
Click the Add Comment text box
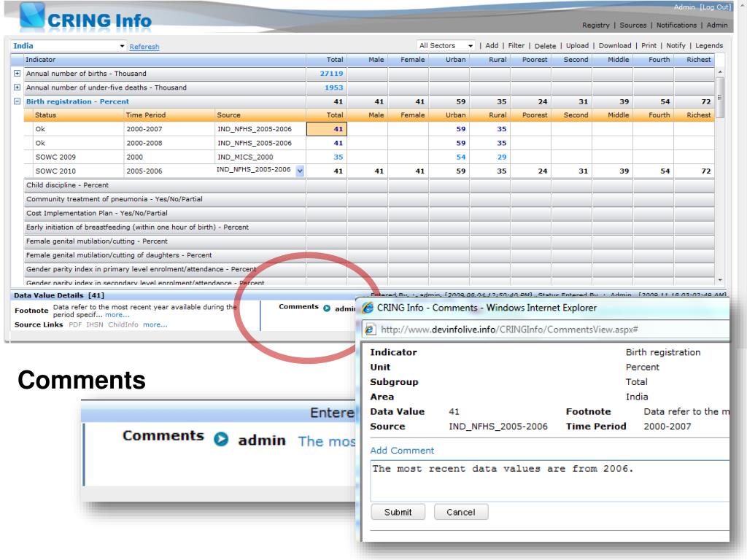pyautogui.click(x=549, y=481)
